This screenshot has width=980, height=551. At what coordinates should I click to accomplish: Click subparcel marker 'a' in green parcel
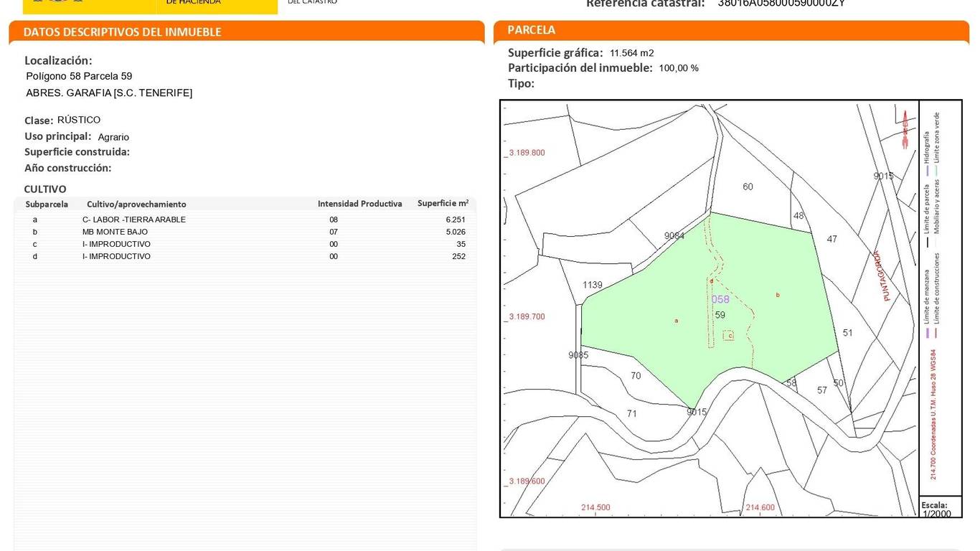(x=677, y=321)
